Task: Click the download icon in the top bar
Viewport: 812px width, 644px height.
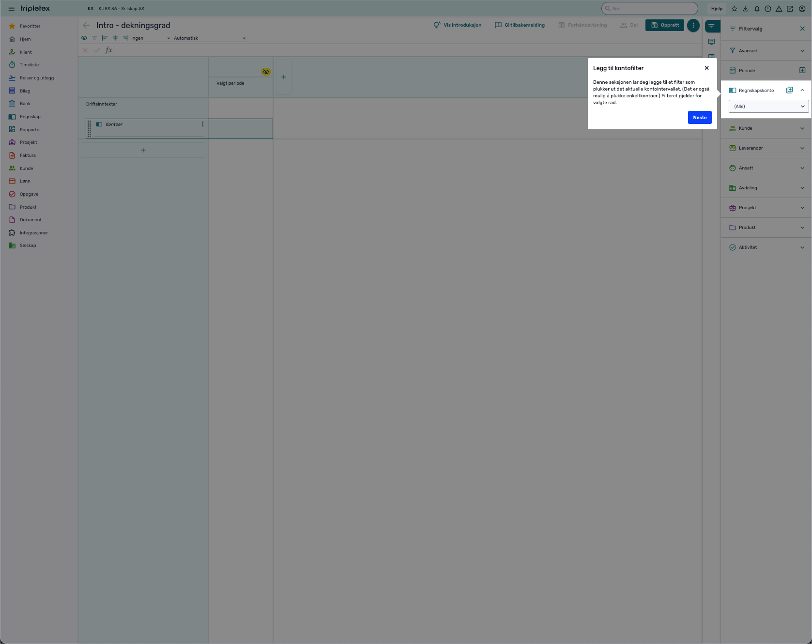Action: 746,9
